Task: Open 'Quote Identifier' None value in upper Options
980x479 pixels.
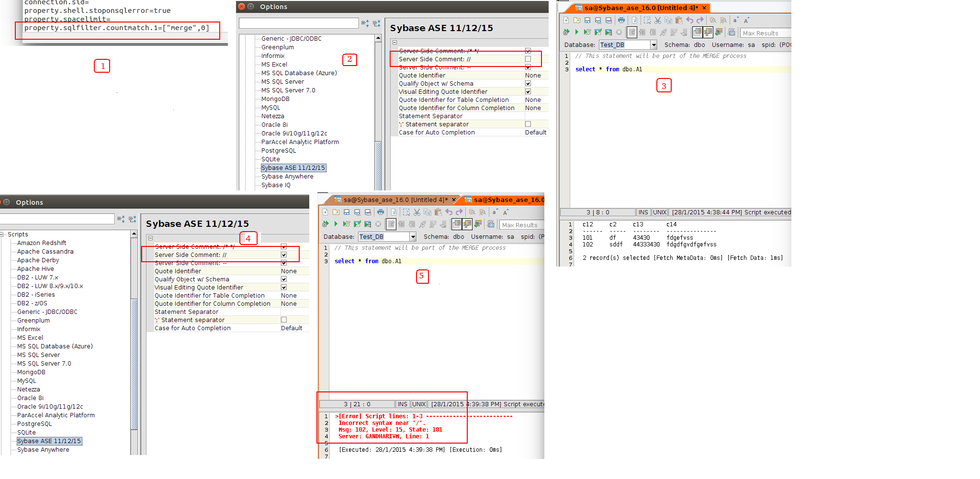Action: [536, 75]
